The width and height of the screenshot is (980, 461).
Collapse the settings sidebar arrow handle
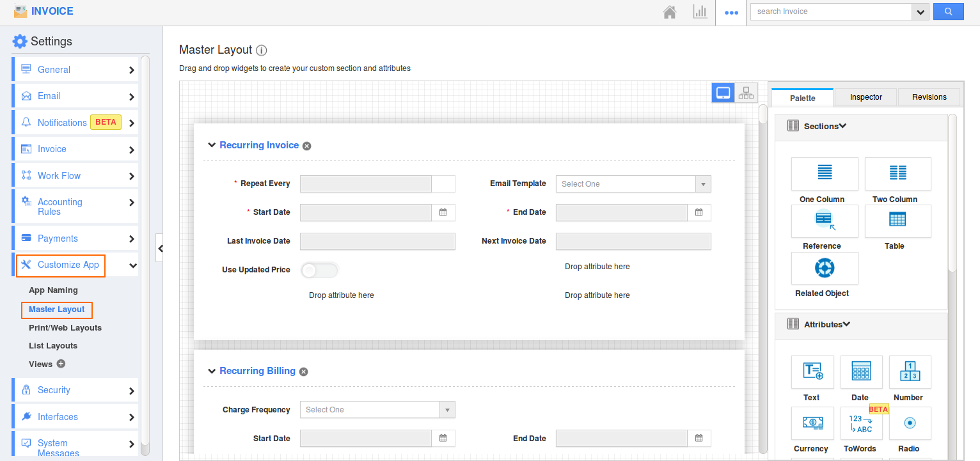tap(160, 248)
